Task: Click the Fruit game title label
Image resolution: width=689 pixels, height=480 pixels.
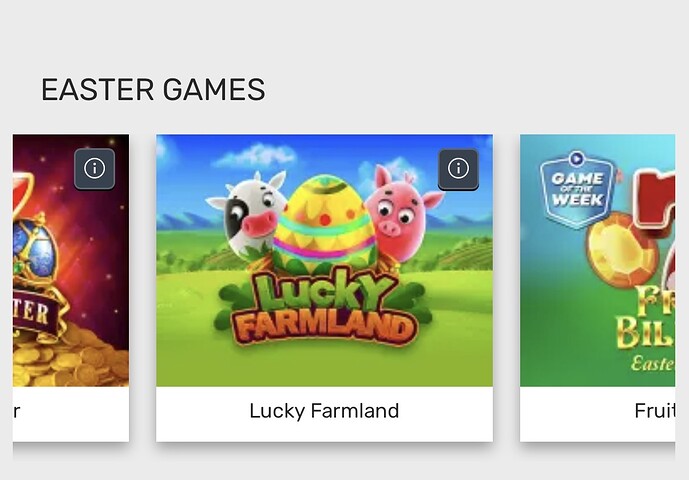Action: click(655, 411)
